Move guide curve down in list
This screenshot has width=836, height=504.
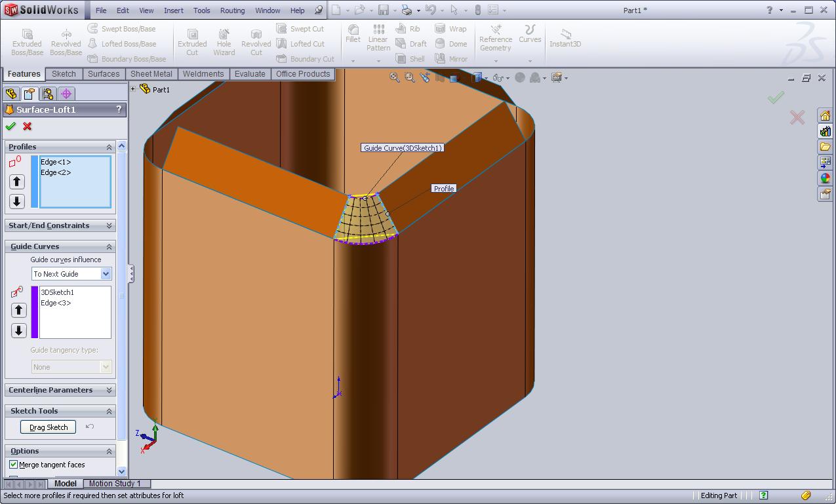pyautogui.click(x=19, y=330)
